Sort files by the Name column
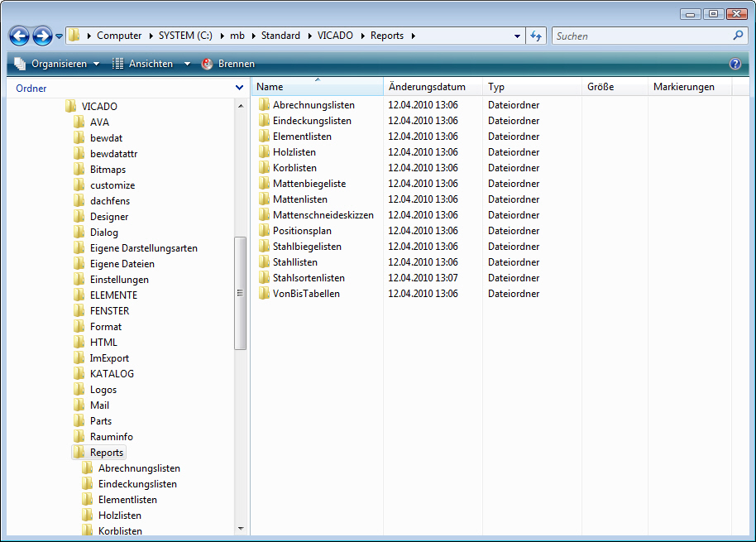756x542 pixels. click(318, 87)
